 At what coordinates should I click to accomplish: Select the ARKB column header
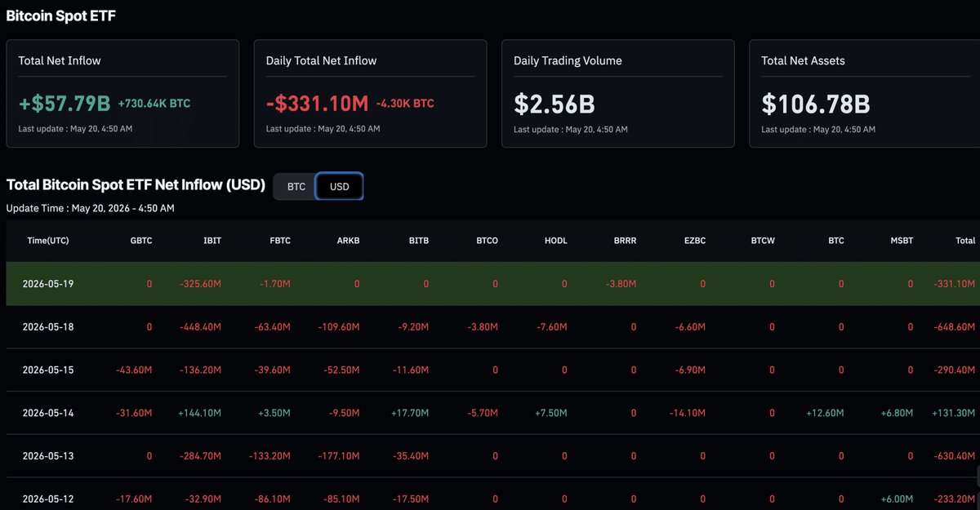pyautogui.click(x=349, y=241)
